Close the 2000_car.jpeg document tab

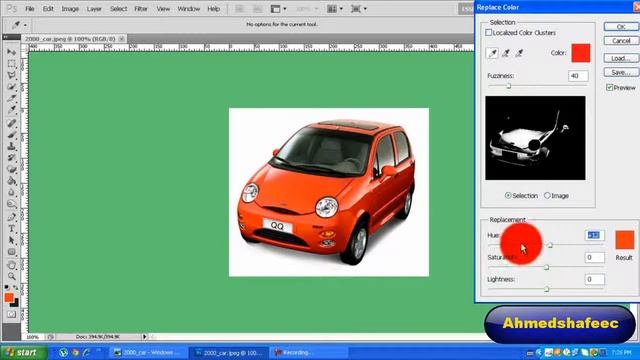[122, 39]
